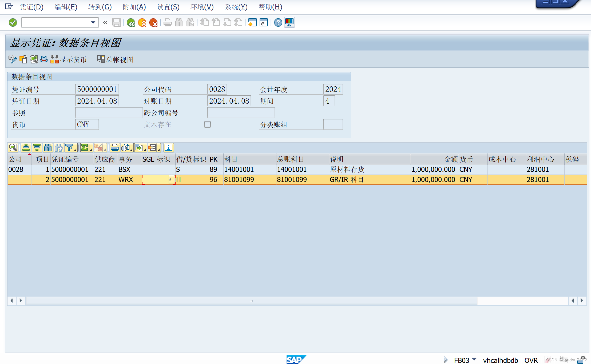Check the 文本存在 checkbox
Screen dimensions: 591x364
click(x=208, y=124)
